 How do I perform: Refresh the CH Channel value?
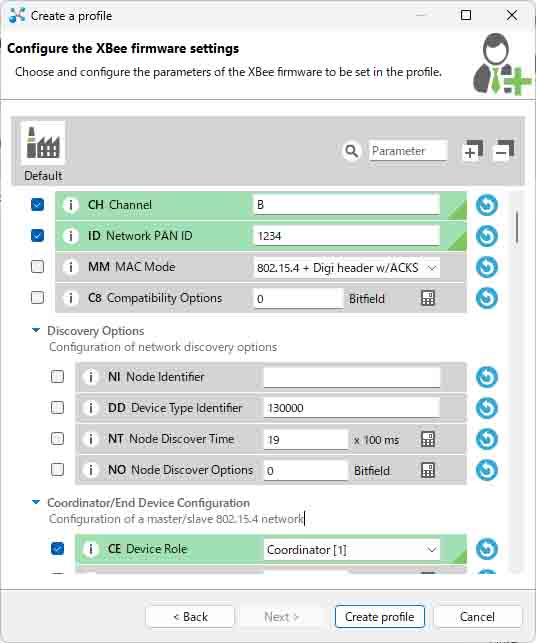click(x=487, y=205)
